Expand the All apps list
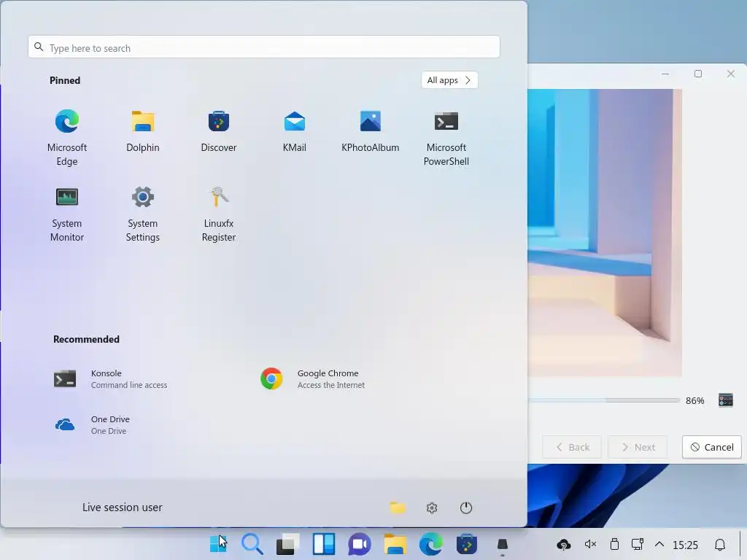 [x=449, y=80]
